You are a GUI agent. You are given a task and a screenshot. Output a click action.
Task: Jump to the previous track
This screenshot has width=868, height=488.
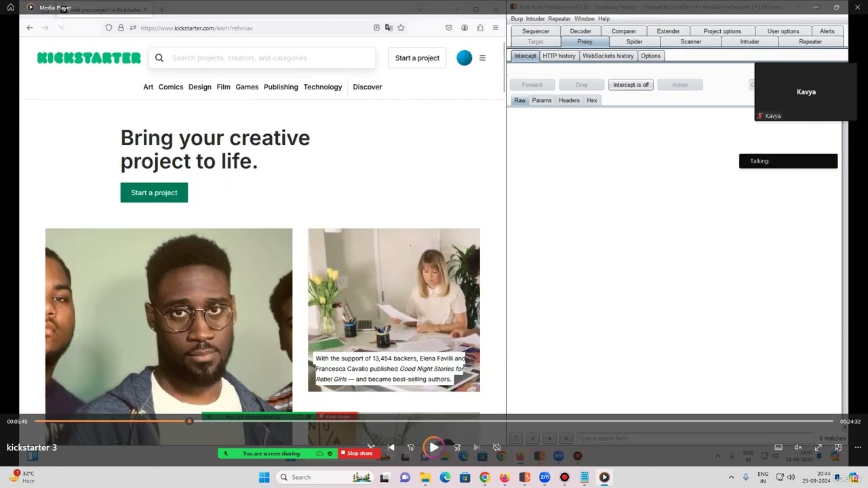click(x=391, y=447)
